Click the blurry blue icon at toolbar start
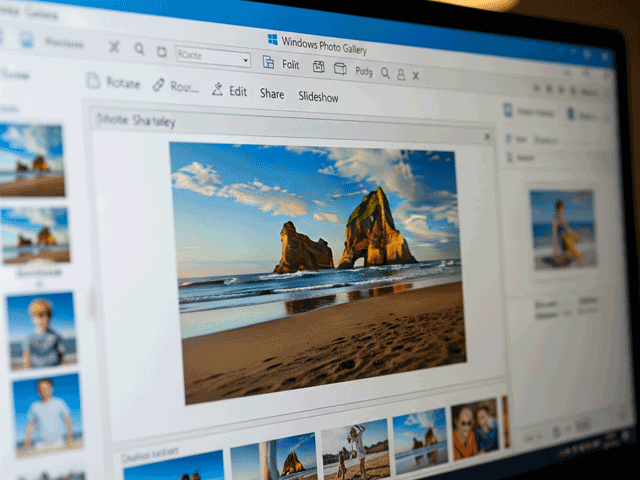The width and height of the screenshot is (640, 480). click(x=27, y=40)
